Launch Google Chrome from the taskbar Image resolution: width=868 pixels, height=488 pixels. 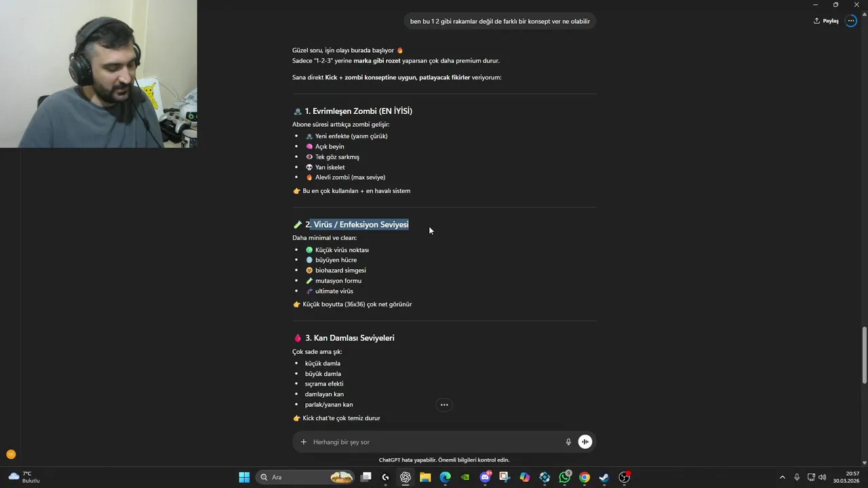(x=585, y=477)
